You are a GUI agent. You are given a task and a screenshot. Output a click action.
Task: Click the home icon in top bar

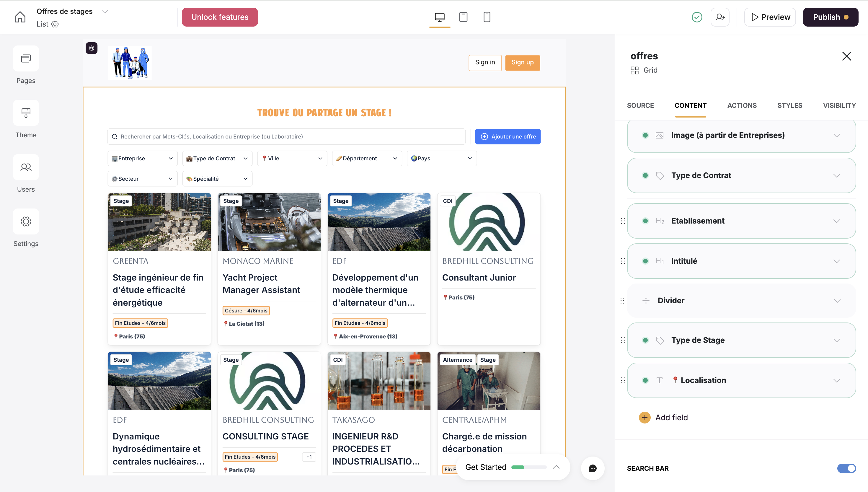20,17
